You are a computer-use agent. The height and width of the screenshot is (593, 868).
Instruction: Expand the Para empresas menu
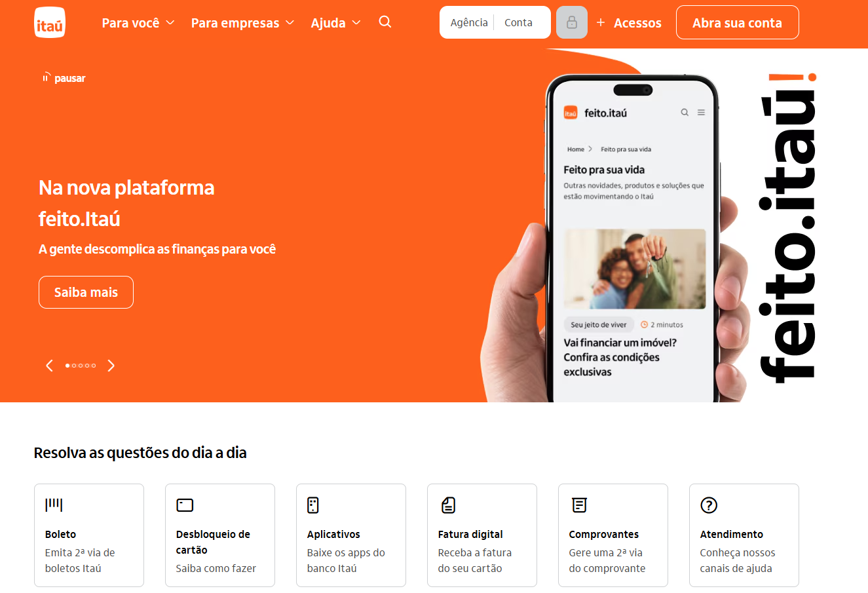point(242,23)
